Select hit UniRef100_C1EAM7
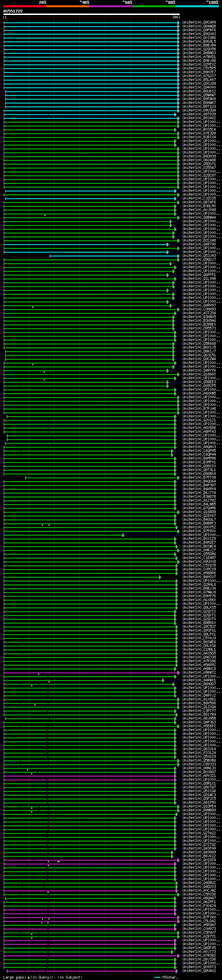 (199, 558)
